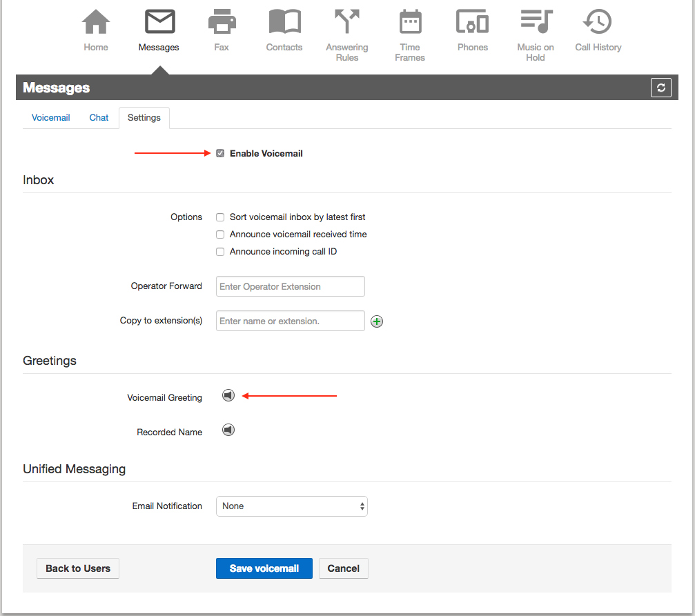
Task: Open the Contacts book icon
Action: (284, 22)
